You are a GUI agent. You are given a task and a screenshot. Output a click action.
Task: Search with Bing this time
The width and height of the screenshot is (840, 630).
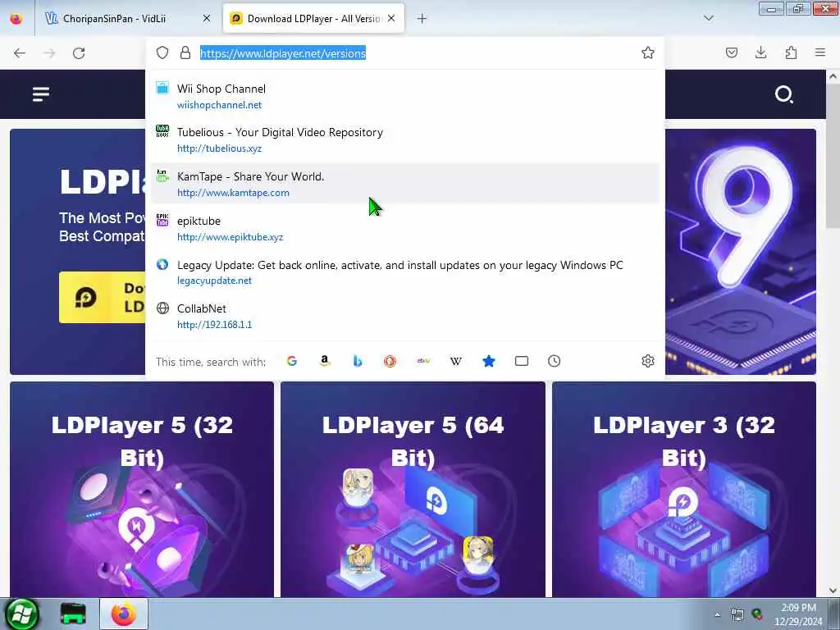358,361
